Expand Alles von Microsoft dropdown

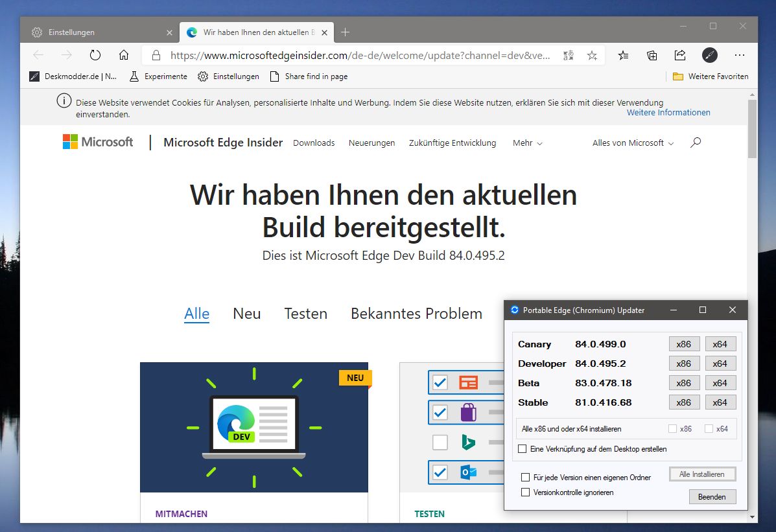[x=633, y=143]
